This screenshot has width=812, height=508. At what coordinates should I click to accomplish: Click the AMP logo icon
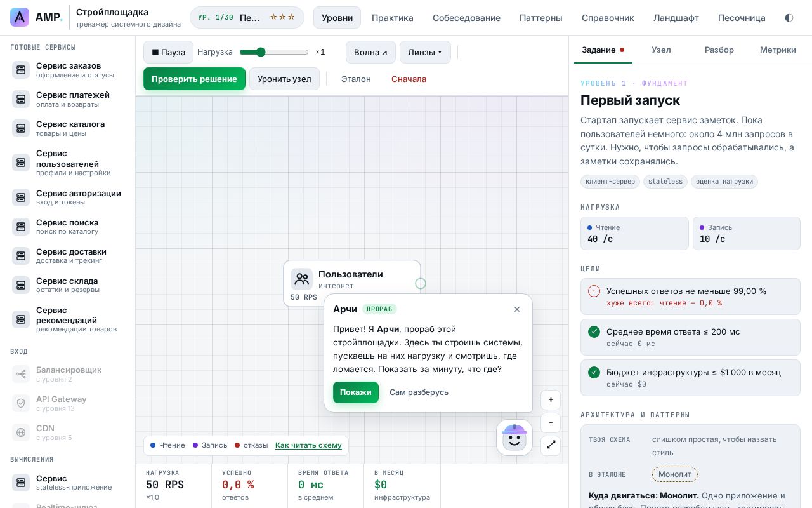coord(20,17)
